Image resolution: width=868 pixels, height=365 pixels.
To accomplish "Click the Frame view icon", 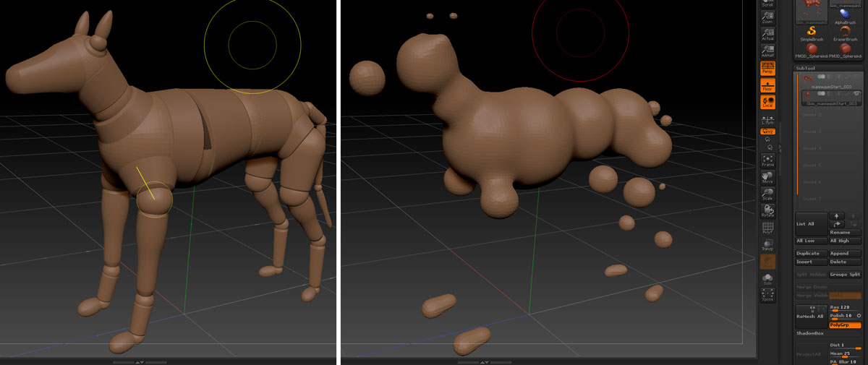I will (x=767, y=160).
